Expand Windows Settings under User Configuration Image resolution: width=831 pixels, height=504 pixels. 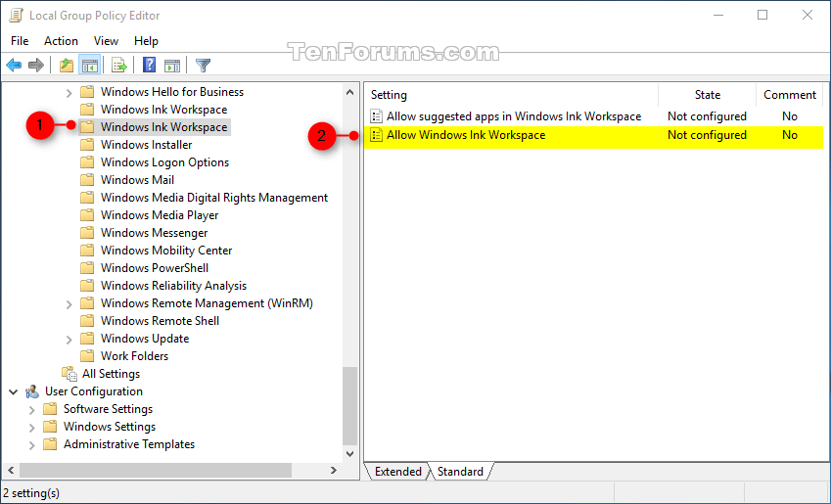click(x=31, y=428)
